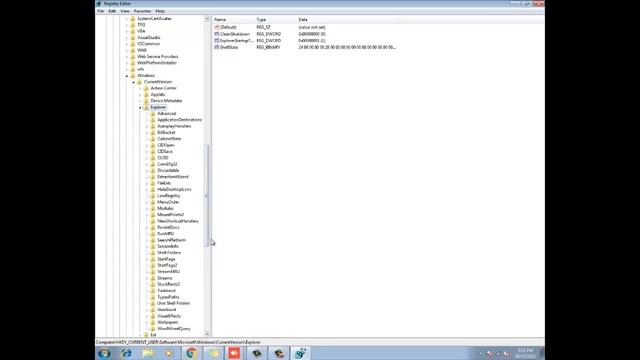Image resolution: width=640 pixels, height=360 pixels.
Task: Select the User Shell Folders key
Action: tap(173, 303)
